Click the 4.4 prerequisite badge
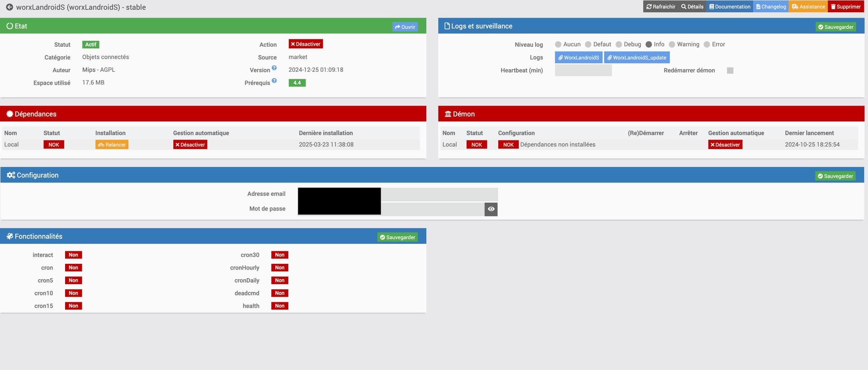 coord(297,83)
